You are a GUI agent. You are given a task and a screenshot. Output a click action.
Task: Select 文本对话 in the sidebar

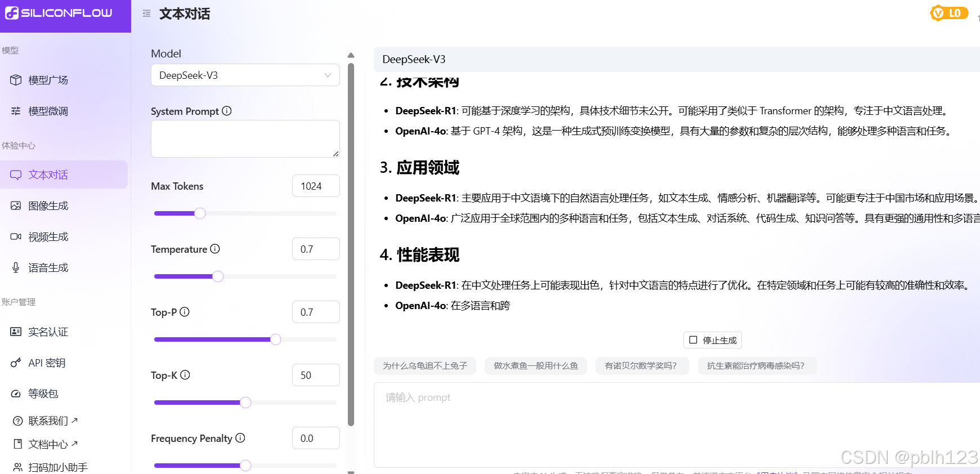click(x=64, y=175)
